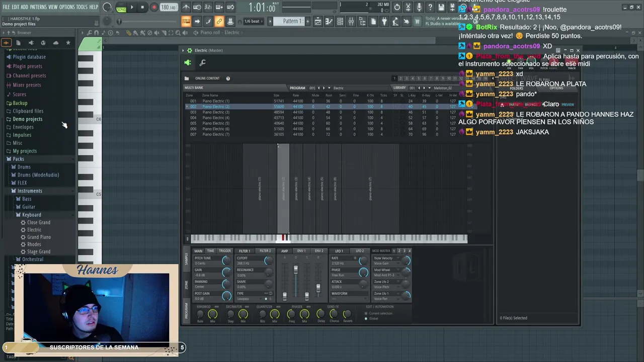Screen dimensions: 644x362
Task: Select the pencil draw tool in Piano roll
Action: coord(128,33)
